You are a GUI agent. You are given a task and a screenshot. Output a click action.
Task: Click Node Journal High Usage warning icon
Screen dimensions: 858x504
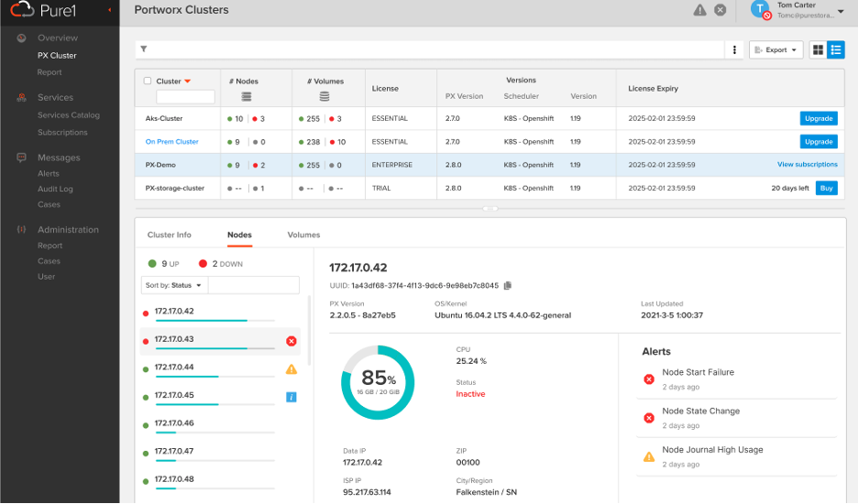coord(649,457)
